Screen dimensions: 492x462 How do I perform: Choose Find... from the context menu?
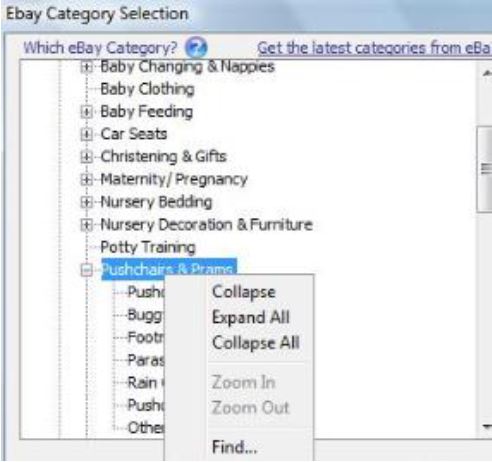point(235,447)
